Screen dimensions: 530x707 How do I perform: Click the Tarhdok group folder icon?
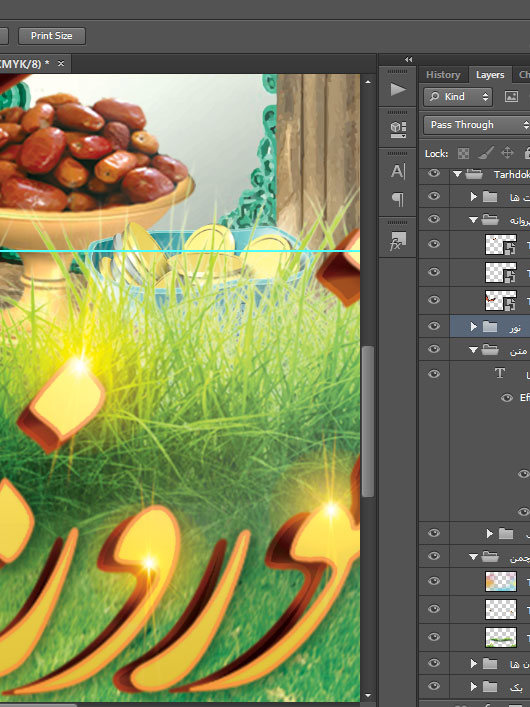point(475,174)
